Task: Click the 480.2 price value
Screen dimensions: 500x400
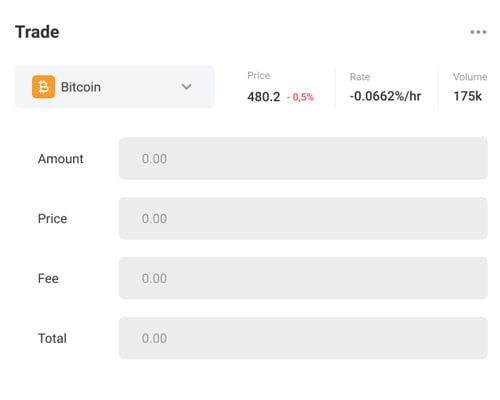Action: (x=264, y=97)
